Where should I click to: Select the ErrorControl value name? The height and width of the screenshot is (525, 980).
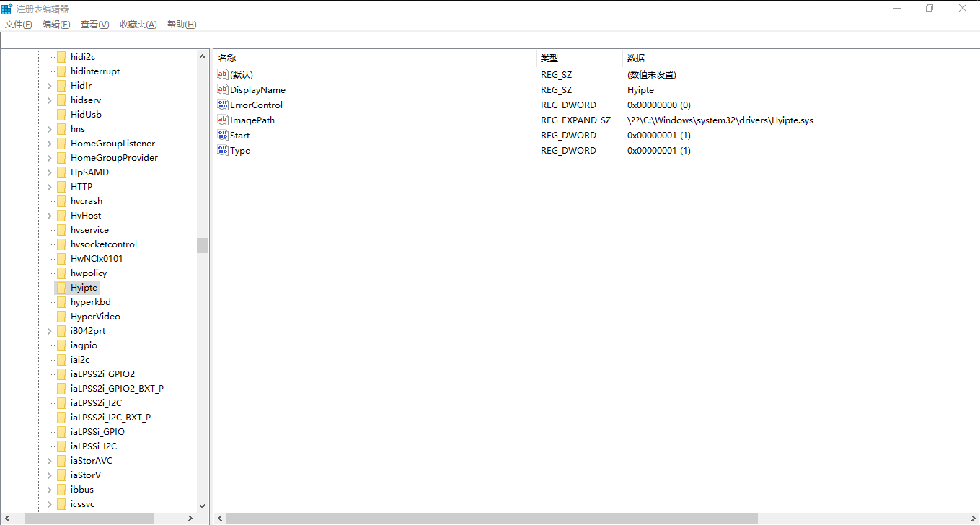(256, 105)
